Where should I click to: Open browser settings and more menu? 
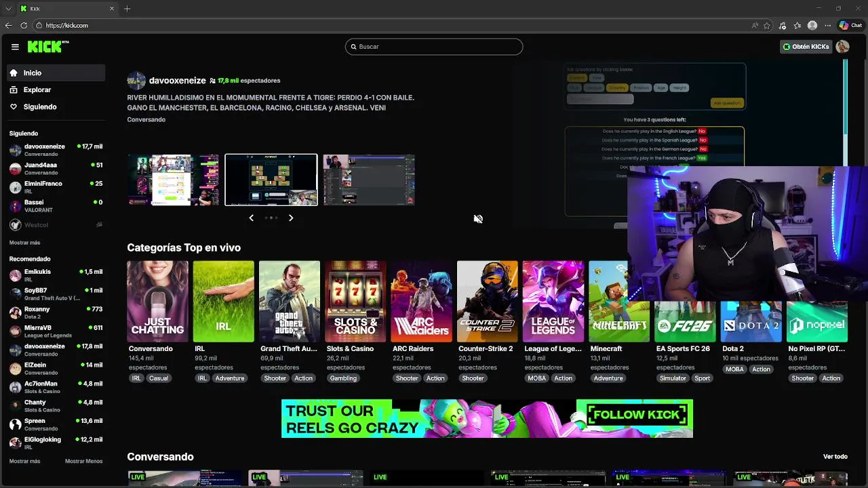click(x=827, y=26)
